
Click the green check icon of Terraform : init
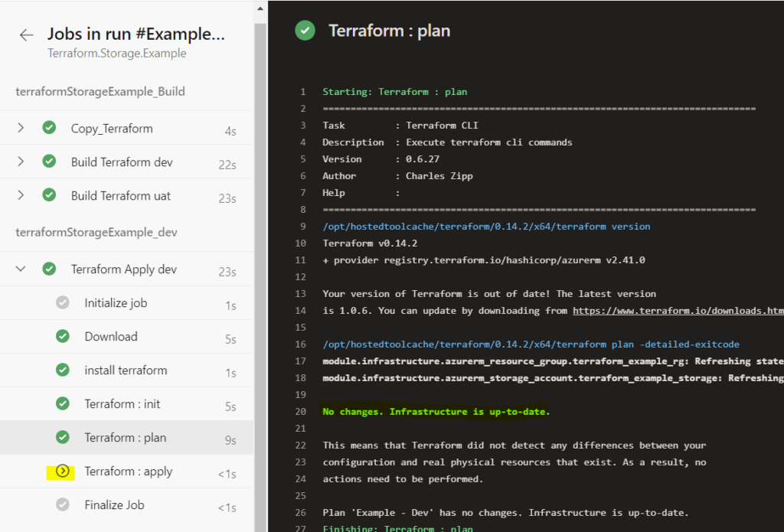coord(63,403)
